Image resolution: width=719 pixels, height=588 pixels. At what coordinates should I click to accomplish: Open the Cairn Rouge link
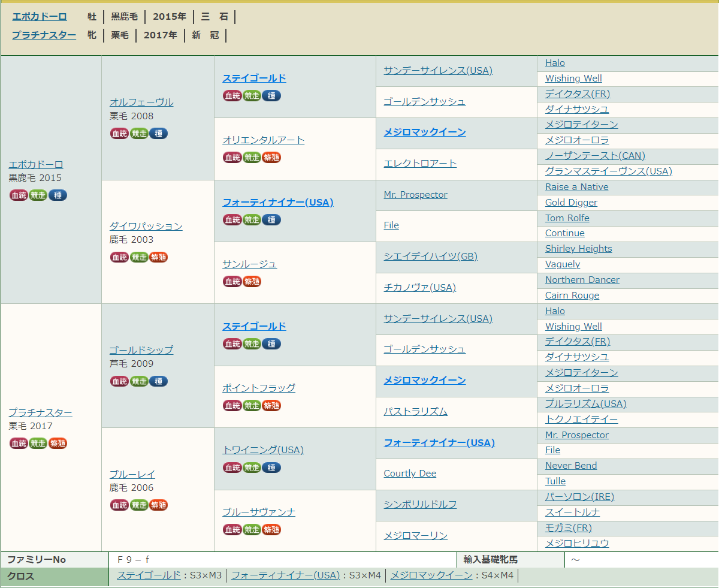click(572, 295)
